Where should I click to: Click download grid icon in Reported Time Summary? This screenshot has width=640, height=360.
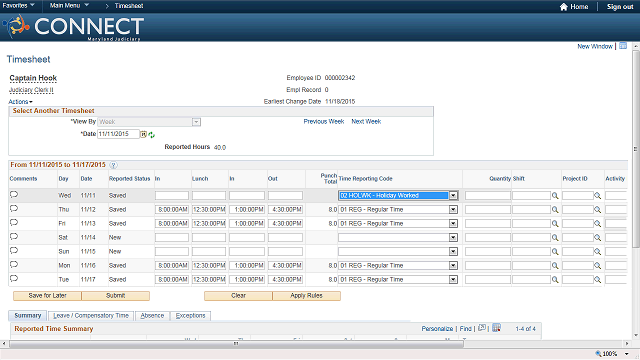(496, 328)
